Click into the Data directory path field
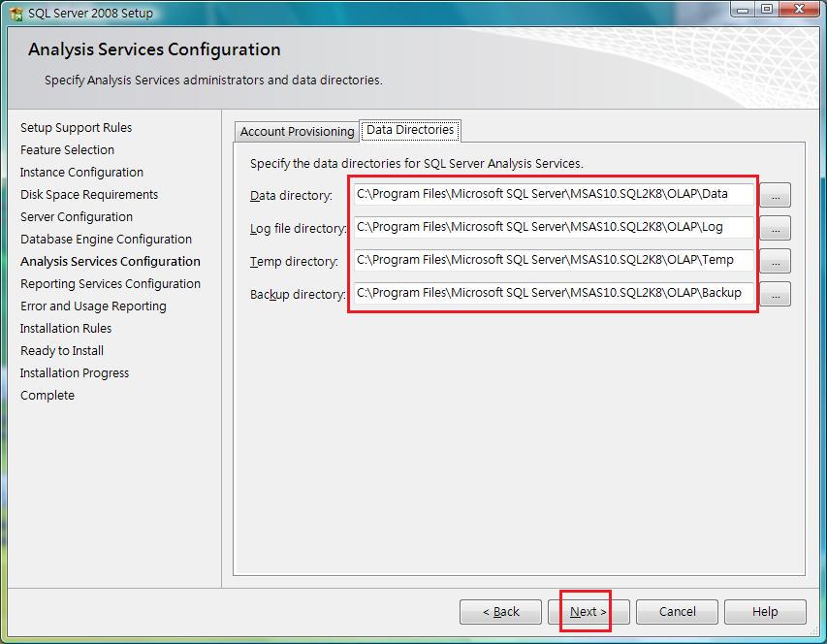 click(x=554, y=195)
